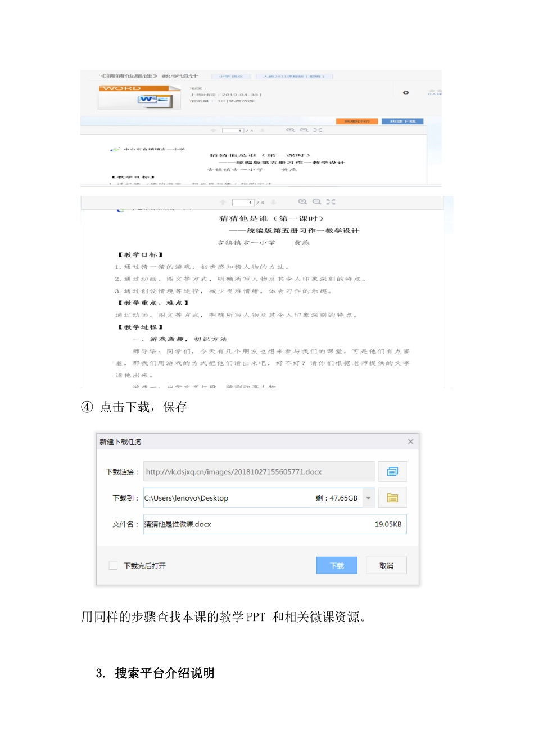Click the step text ④ 点击下载，保存
This screenshot has width=534, height=756.
(134, 407)
